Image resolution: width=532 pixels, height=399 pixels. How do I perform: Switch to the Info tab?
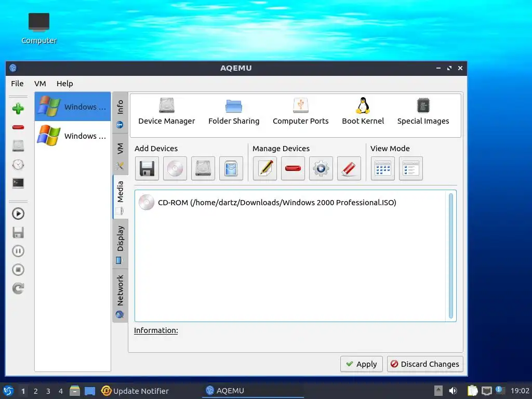120,113
